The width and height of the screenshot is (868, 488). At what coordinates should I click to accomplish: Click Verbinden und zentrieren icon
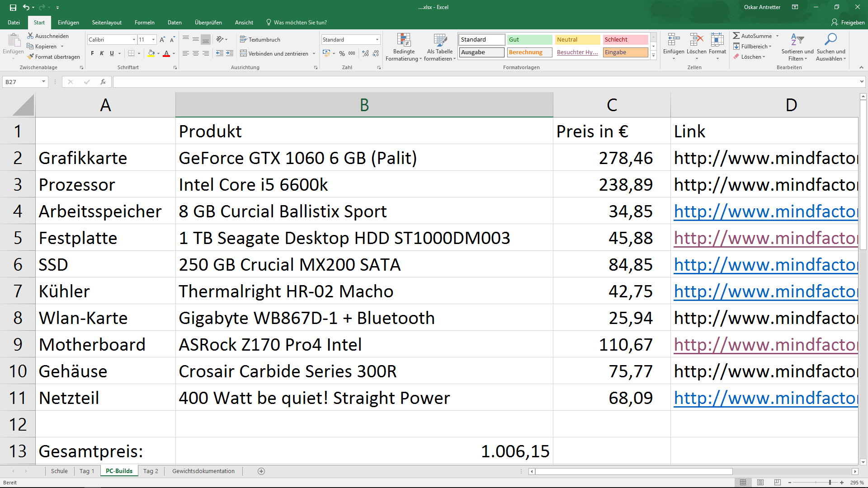pyautogui.click(x=243, y=53)
